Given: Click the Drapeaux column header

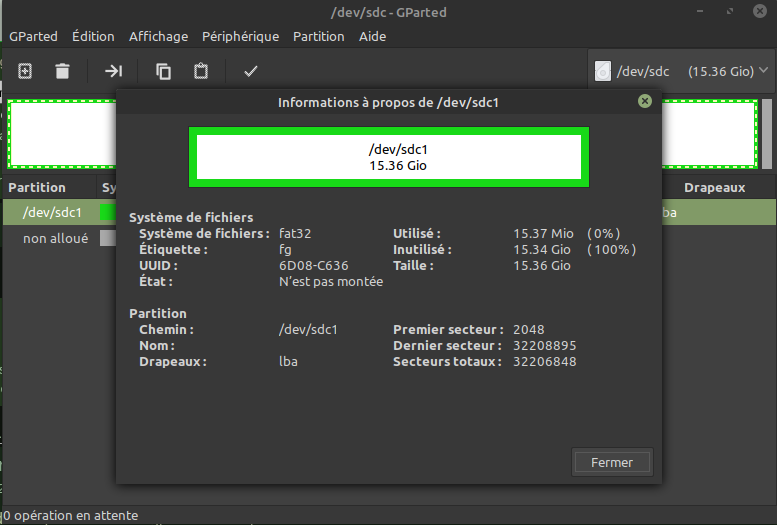Looking at the screenshot, I should [714, 187].
